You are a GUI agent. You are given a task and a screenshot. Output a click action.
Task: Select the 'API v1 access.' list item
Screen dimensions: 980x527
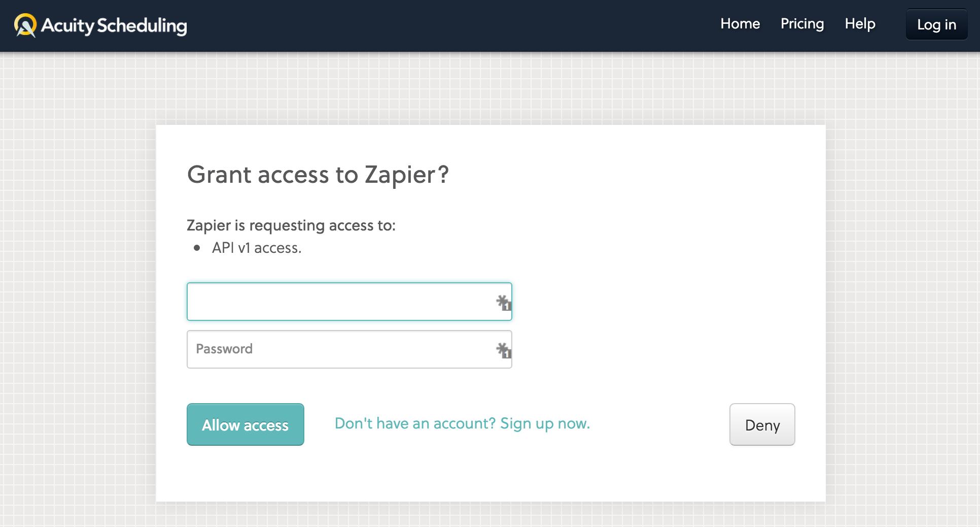pos(257,248)
